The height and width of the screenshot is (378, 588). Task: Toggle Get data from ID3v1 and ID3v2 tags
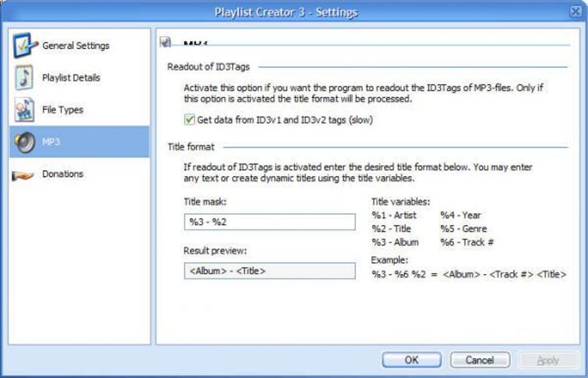coord(190,120)
